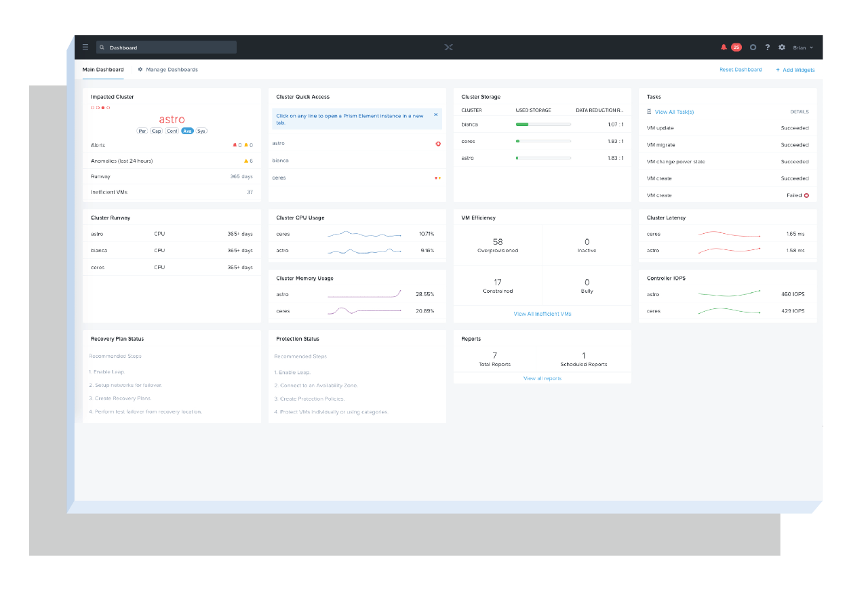Open the settings gear icon

click(781, 47)
